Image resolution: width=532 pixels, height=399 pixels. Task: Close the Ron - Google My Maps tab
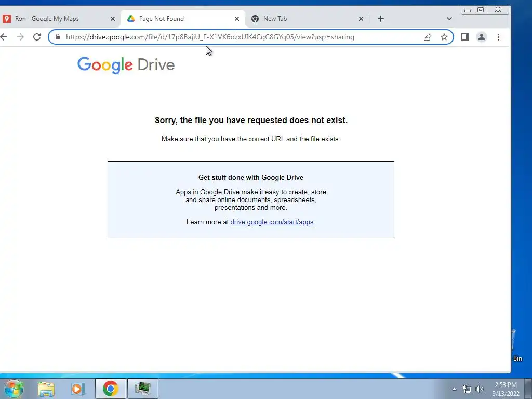click(x=113, y=19)
